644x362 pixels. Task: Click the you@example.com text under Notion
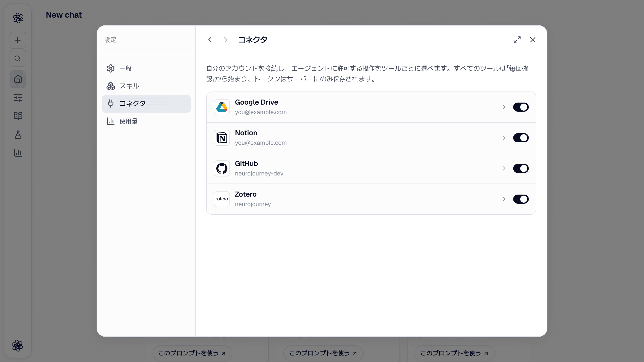(261, 143)
